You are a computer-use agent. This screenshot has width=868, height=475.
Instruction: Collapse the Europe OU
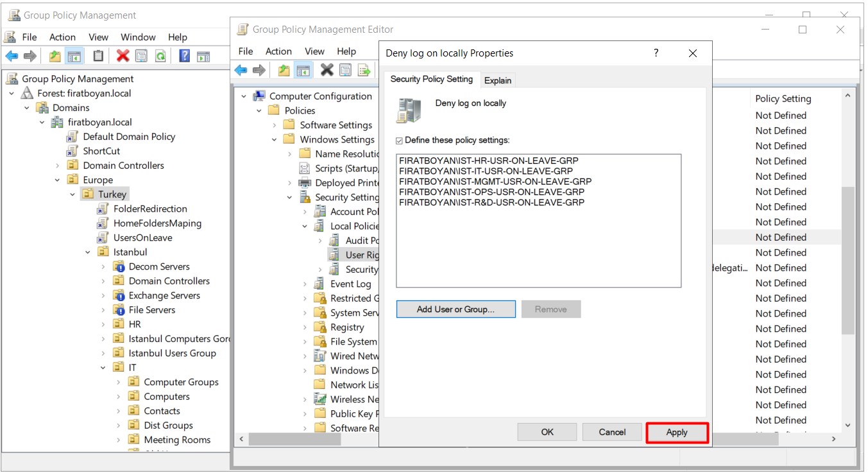tap(58, 180)
